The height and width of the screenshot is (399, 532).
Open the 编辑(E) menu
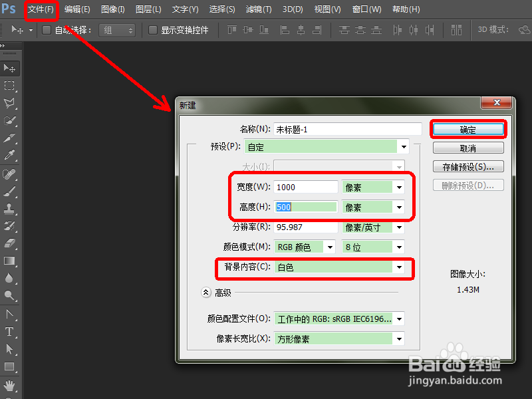point(77,9)
